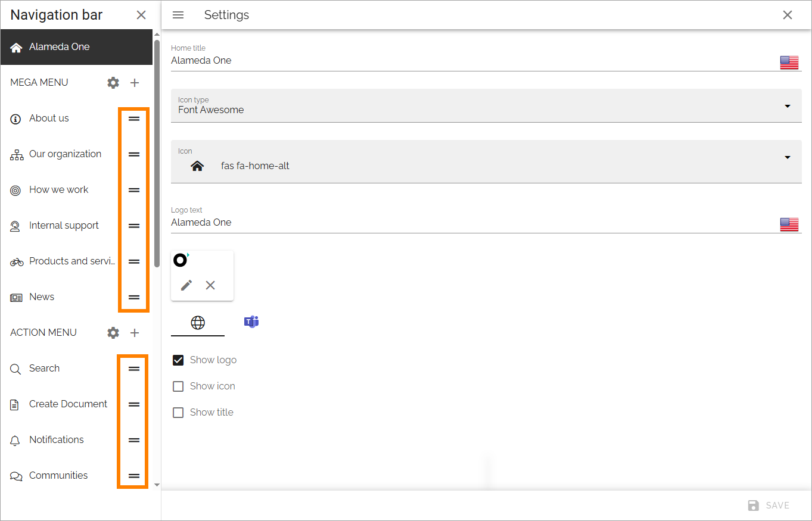
Task: Click the drag handle for Search
Action: pos(134,369)
